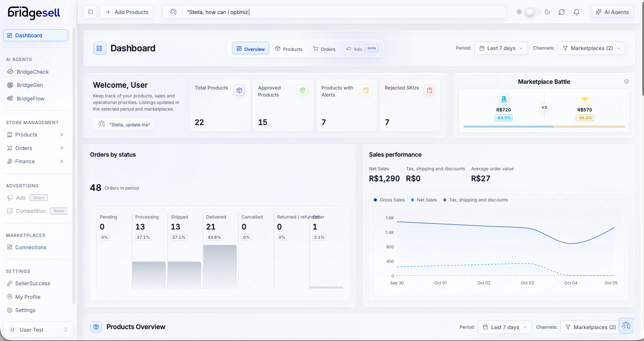
Task: Open the top Last 7 days period dropdown
Action: pos(501,48)
